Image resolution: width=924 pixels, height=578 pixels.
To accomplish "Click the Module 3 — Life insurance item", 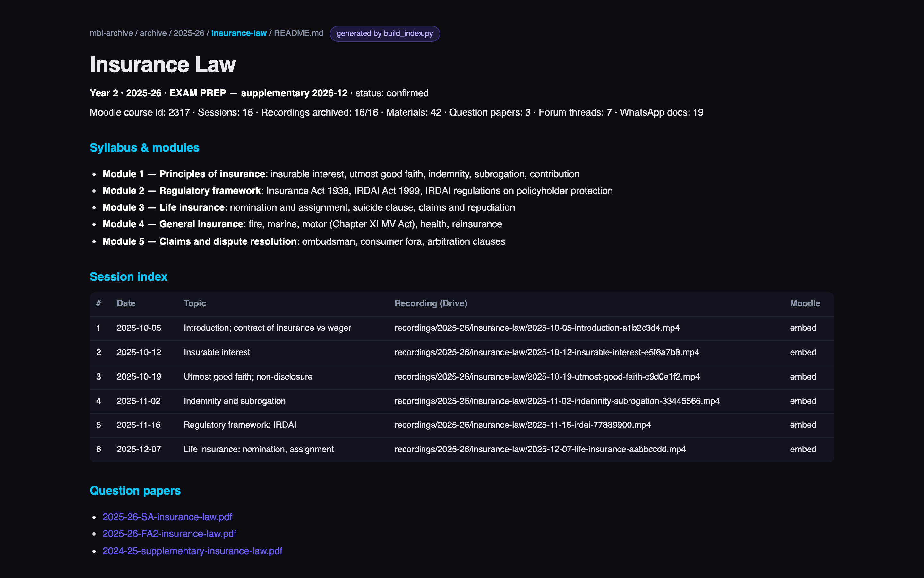I will [x=309, y=207].
